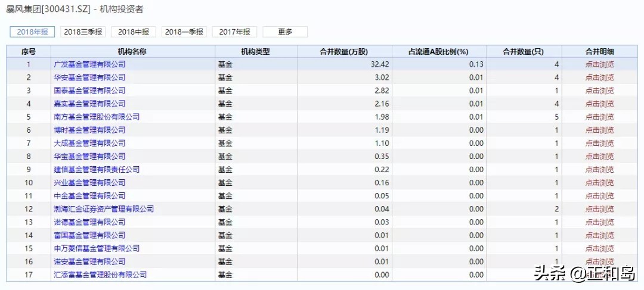Click 点击浏览 in 诺德基金 row

coord(600,222)
